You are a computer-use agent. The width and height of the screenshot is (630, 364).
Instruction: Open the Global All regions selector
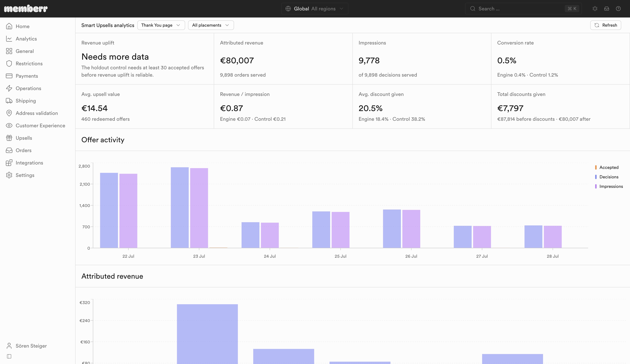pos(314,9)
